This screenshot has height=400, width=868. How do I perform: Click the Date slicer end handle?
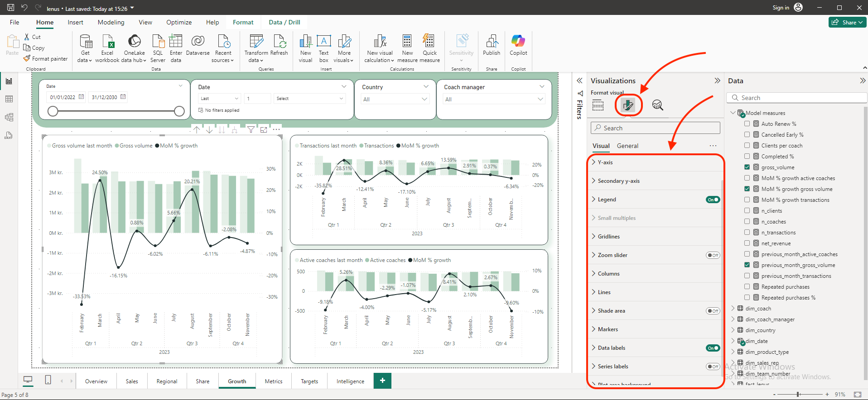[179, 111]
